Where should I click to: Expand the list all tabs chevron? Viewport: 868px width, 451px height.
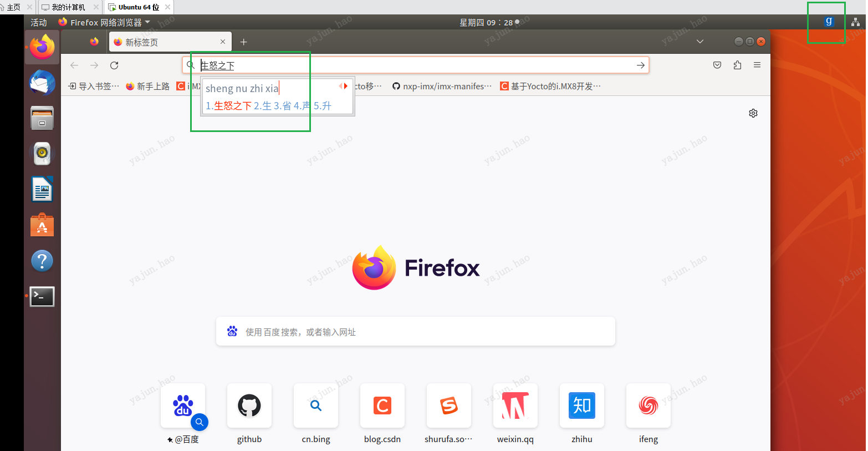[x=700, y=42]
